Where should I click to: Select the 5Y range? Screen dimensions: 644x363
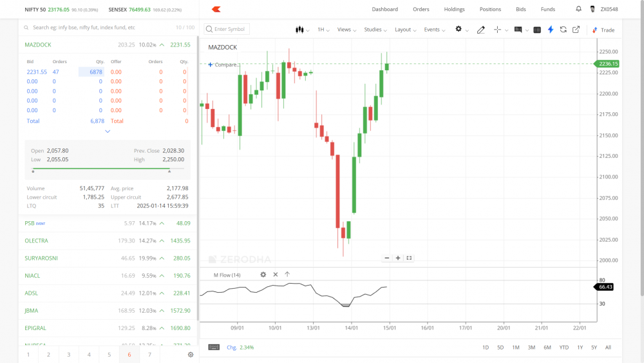coord(594,348)
